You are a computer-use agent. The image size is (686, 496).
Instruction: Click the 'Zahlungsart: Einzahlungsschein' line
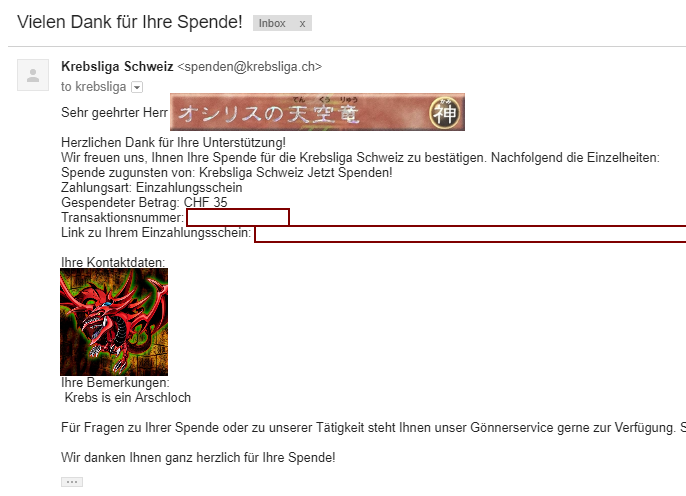click(152, 188)
